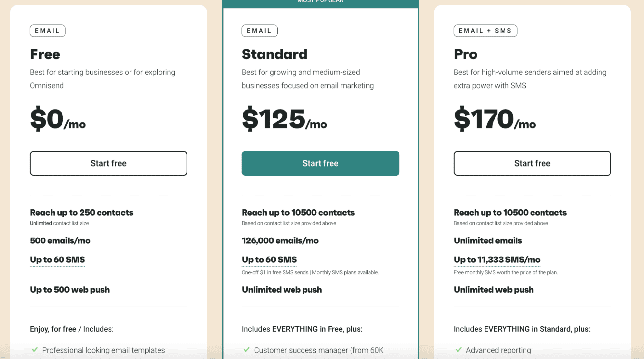Click the underlined Up to 60 SMS in Standard plan

[x=269, y=260]
